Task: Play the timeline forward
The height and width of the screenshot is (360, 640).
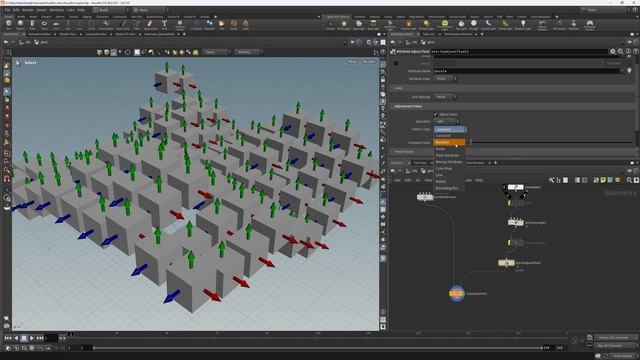Action: (x=32, y=338)
